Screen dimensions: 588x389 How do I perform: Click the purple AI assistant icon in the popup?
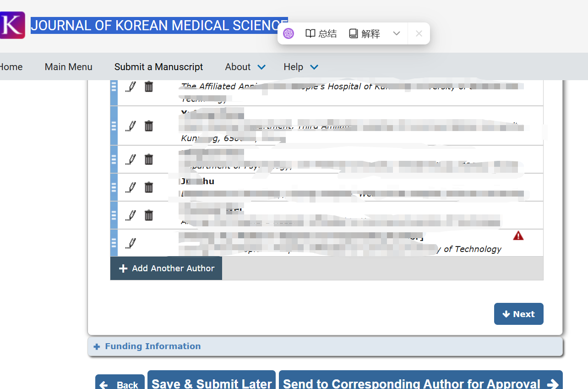tap(289, 33)
